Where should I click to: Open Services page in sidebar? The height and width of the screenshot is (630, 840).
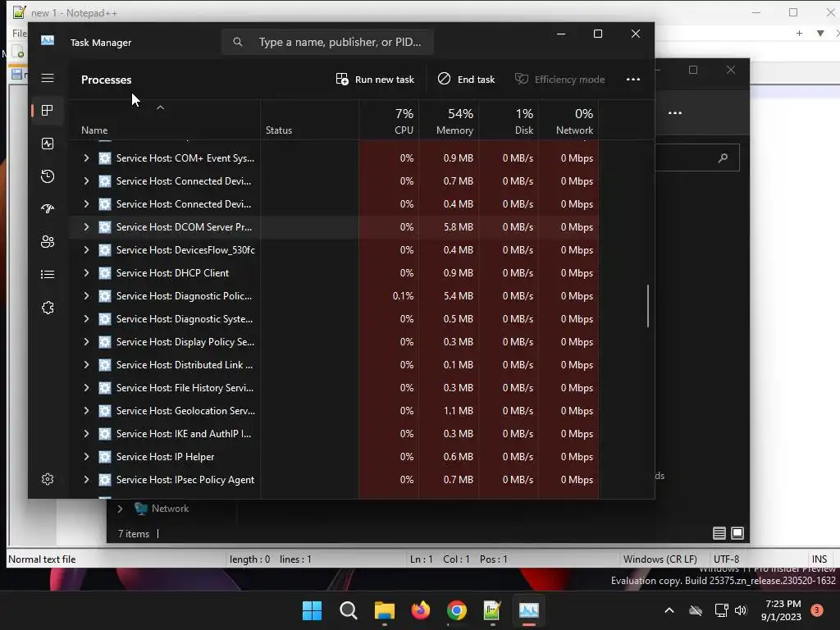pos(47,308)
